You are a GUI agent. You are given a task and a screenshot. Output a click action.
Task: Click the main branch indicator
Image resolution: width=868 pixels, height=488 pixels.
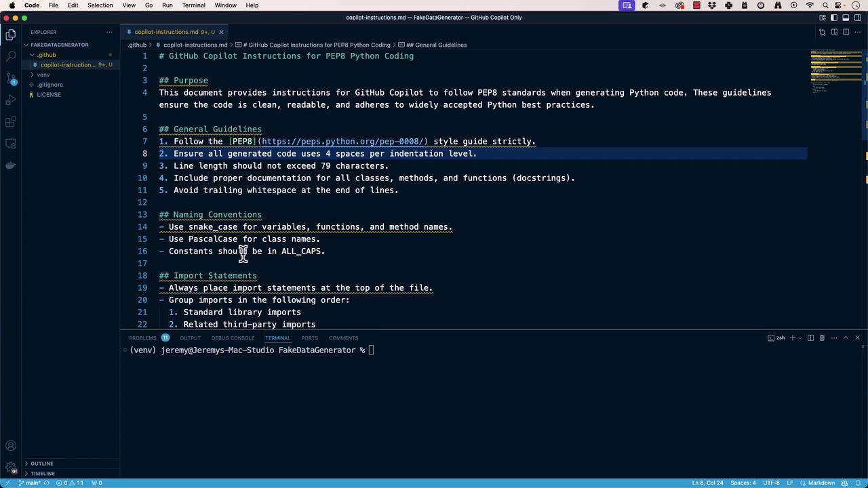pos(31,483)
